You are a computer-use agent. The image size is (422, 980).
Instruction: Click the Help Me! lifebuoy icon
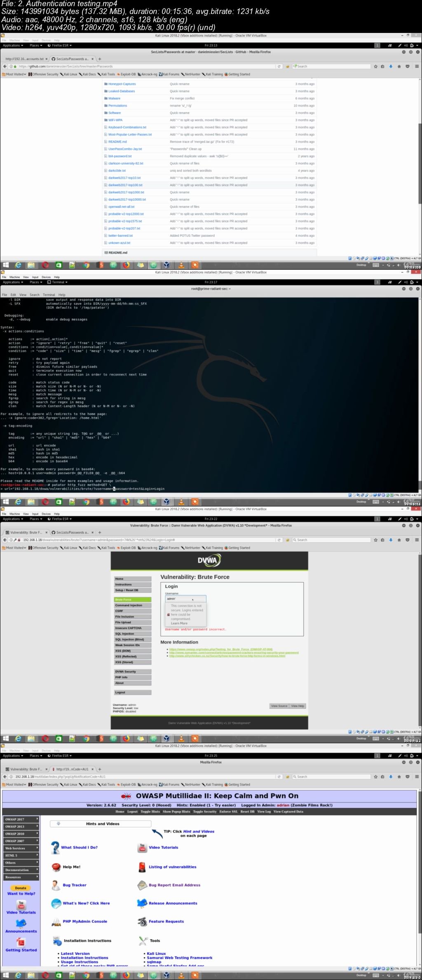coord(56,867)
